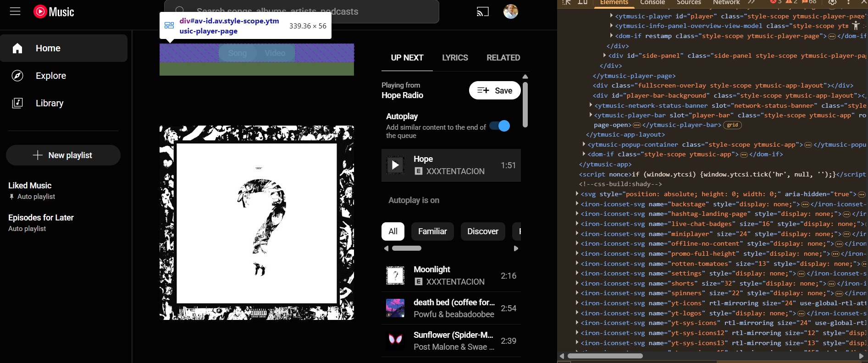Image resolution: width=868 pixels, height=363 pixels.
Task: Open the DevTools kebab customize menu
Action: click(x=848, y=2)
